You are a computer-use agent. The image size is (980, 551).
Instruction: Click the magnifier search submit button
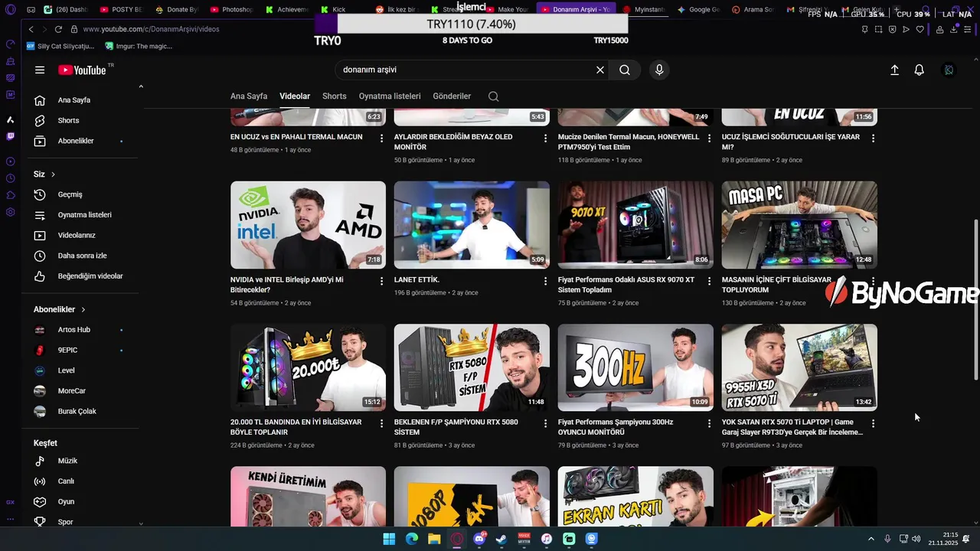[625, 70]
